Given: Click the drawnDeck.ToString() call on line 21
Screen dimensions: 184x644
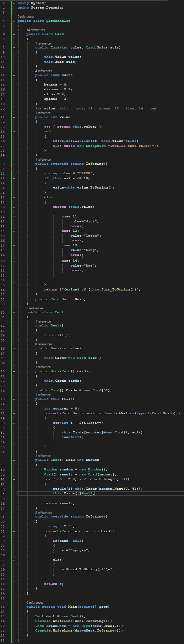Looking at the screenshot, I should pyautogui.click(x=97, y=630).
